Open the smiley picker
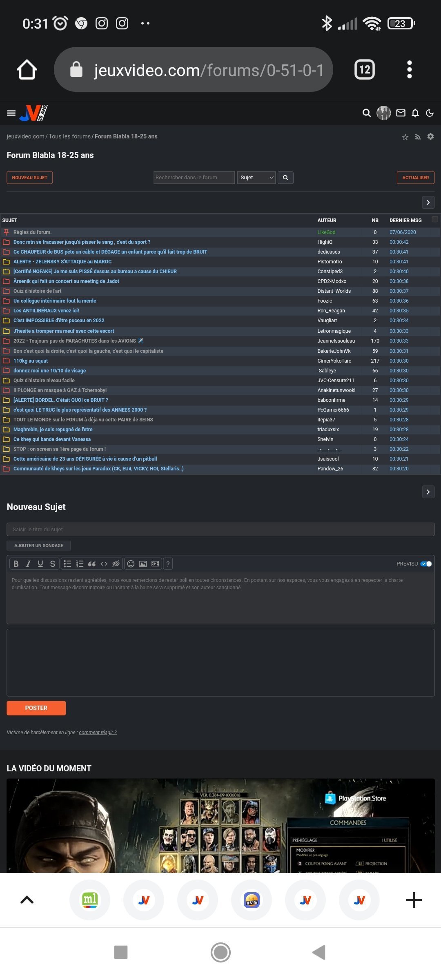Screen dimensions: 441x980 pos(131,564)
